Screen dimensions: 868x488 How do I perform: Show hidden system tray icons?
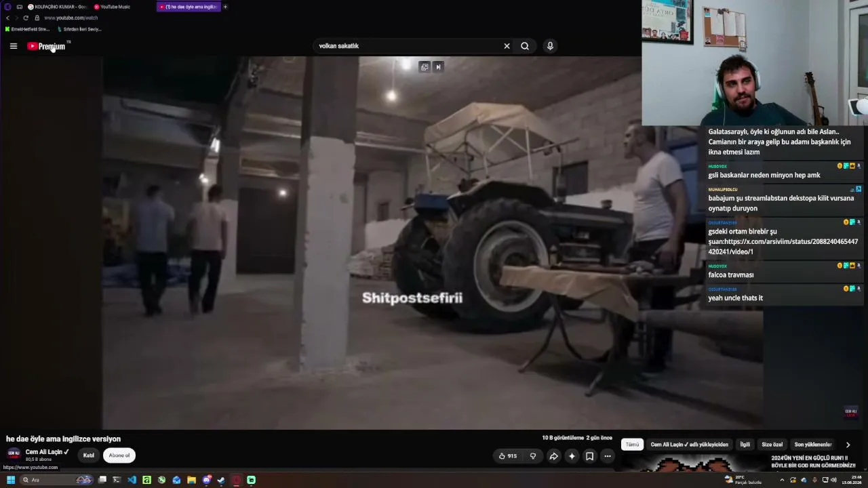coord(782,480)
